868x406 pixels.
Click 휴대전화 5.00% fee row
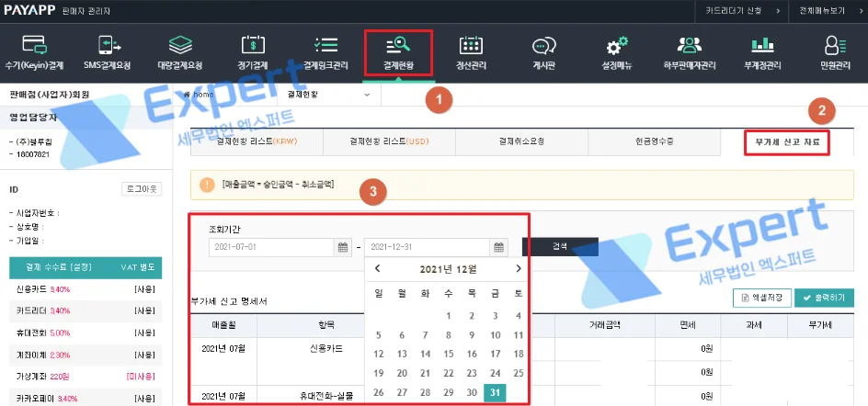(86, 333)
